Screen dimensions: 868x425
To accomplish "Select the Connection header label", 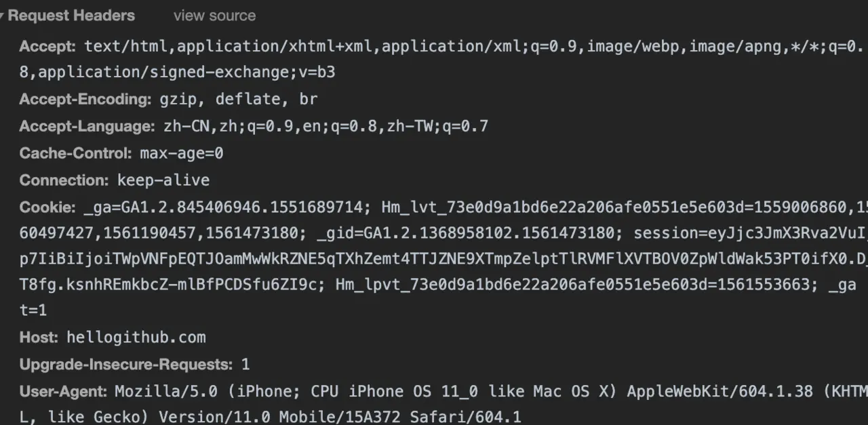I will pos(64,180).
